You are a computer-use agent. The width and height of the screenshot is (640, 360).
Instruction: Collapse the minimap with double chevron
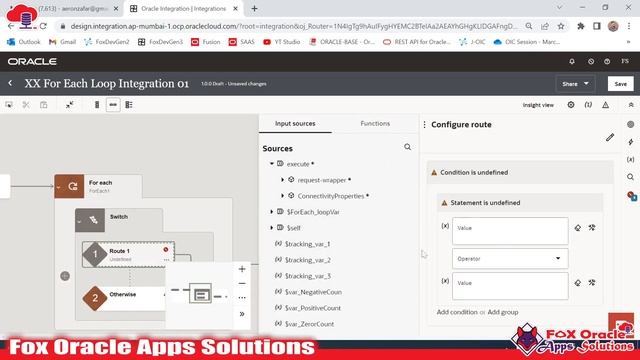click(x=242, y=314)
